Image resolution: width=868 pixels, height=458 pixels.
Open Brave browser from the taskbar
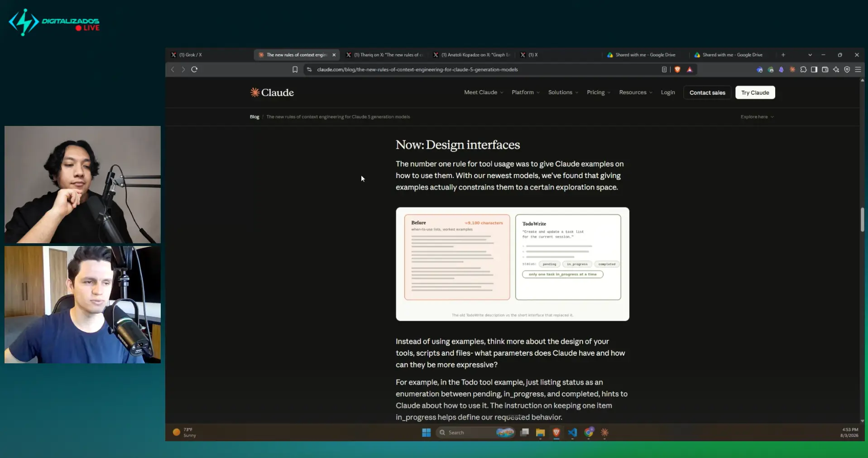coord(556,433)
